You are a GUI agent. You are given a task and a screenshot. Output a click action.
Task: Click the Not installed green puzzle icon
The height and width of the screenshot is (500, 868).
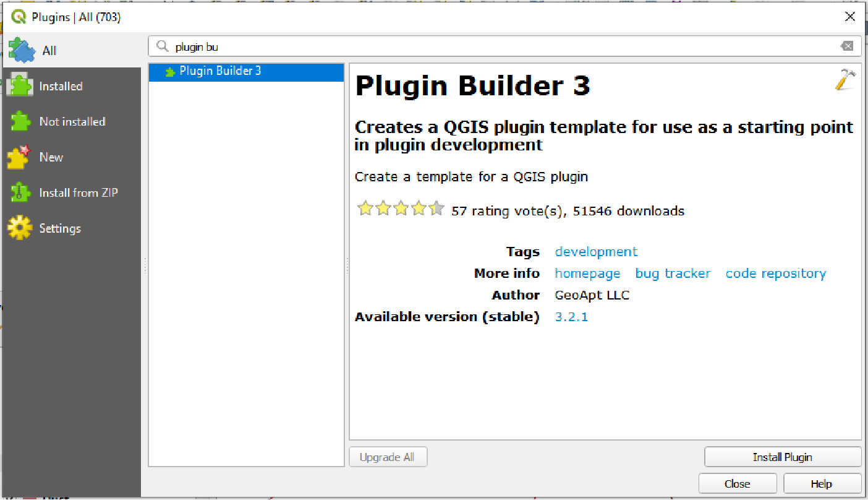pos(20,121)
